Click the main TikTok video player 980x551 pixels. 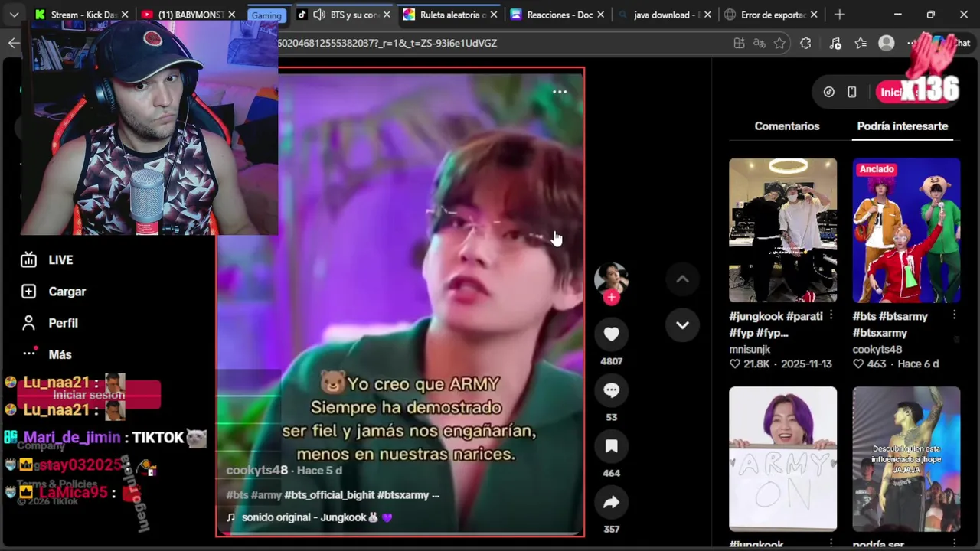pos(400,302)
